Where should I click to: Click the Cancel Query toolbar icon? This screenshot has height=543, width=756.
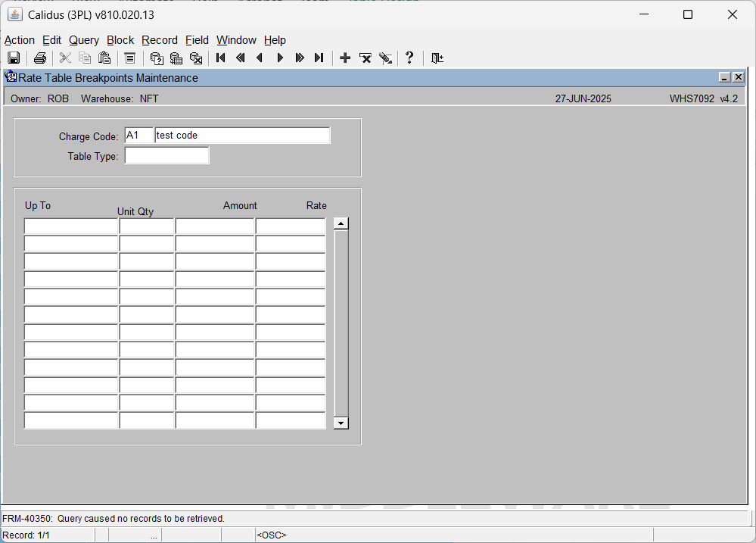pos(196,58)
